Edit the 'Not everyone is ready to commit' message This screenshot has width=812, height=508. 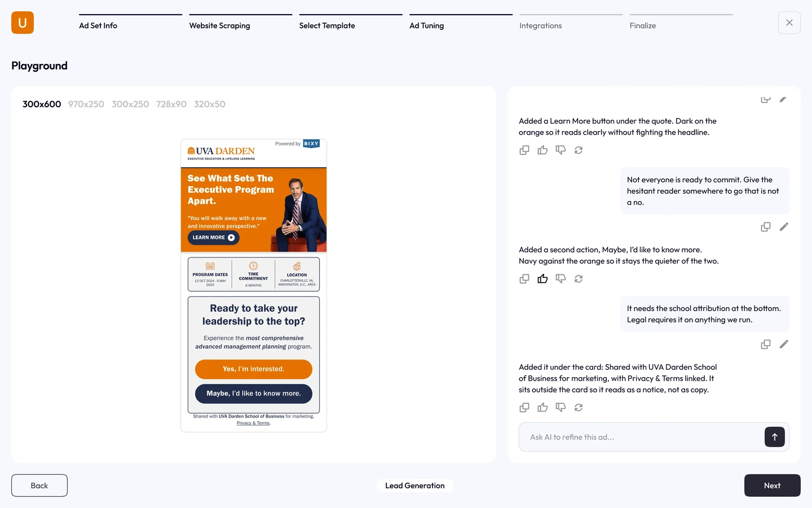[x=784, y=227]
